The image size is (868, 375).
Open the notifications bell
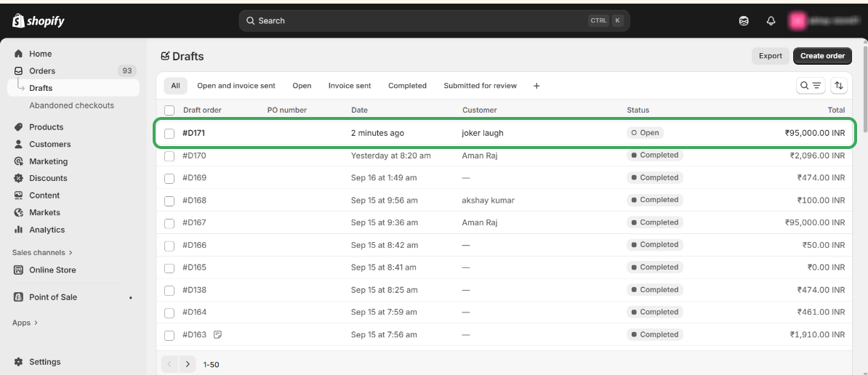point(771,21)
